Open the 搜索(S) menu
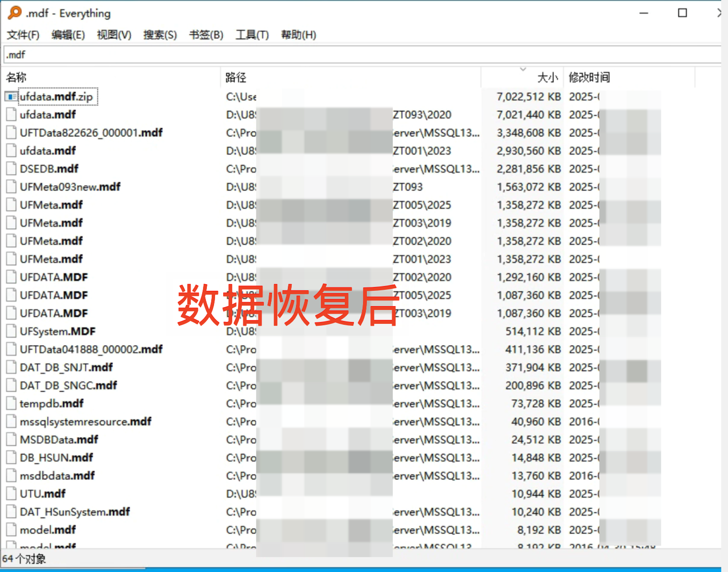Screen dimensions: 728x572 (x=160, y=35)
